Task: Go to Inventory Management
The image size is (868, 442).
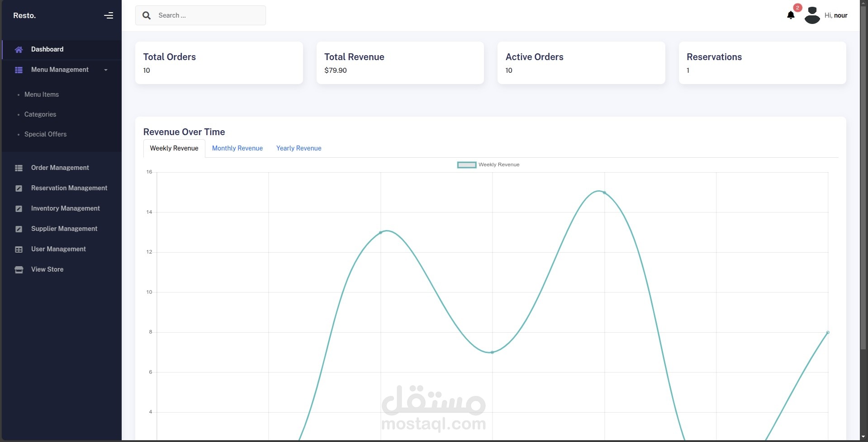Action: coord(66,208)
